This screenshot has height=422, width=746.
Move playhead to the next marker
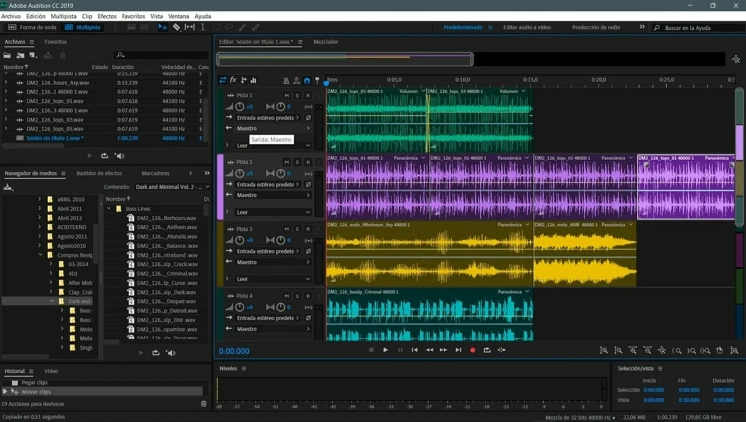(458, 350)
